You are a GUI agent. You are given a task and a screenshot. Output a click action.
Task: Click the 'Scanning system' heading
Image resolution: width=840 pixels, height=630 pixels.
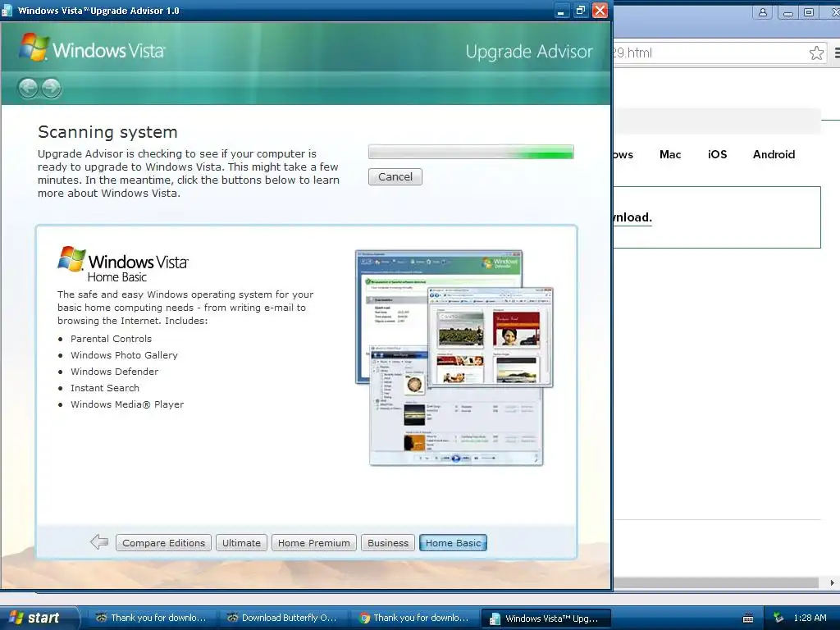click(107, 132)
